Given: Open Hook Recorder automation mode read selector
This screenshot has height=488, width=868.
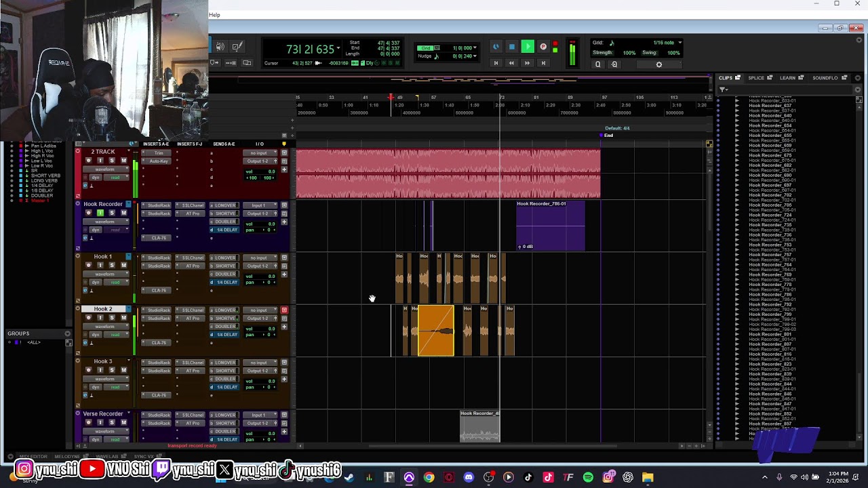Looking at the screenshot, I should pyautogui.click(x=115, y=230).
